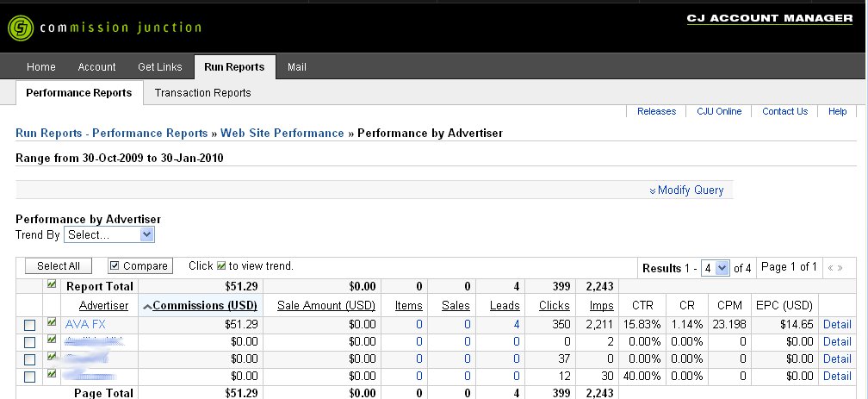Click the Modify Query chevron icon
Viewport: 868px width, 399px height.
(x=653, y=190)
